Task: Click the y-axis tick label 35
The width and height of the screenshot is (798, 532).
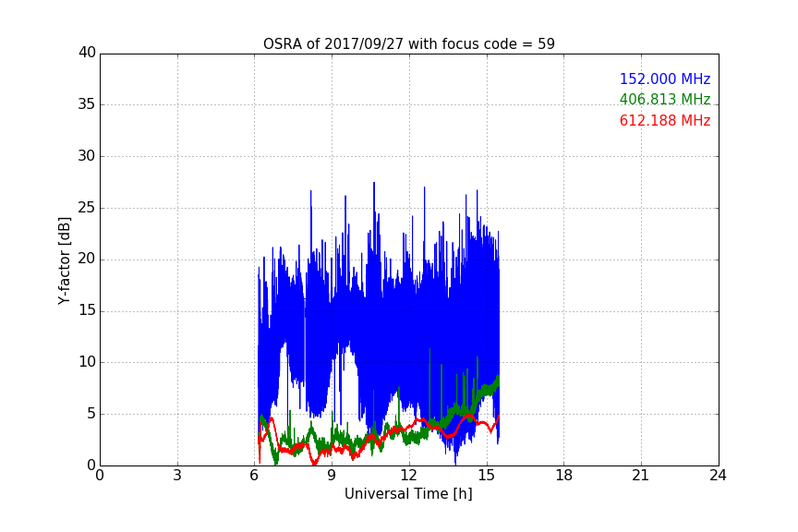Action: pyautogui.click(x=87, y=103)
